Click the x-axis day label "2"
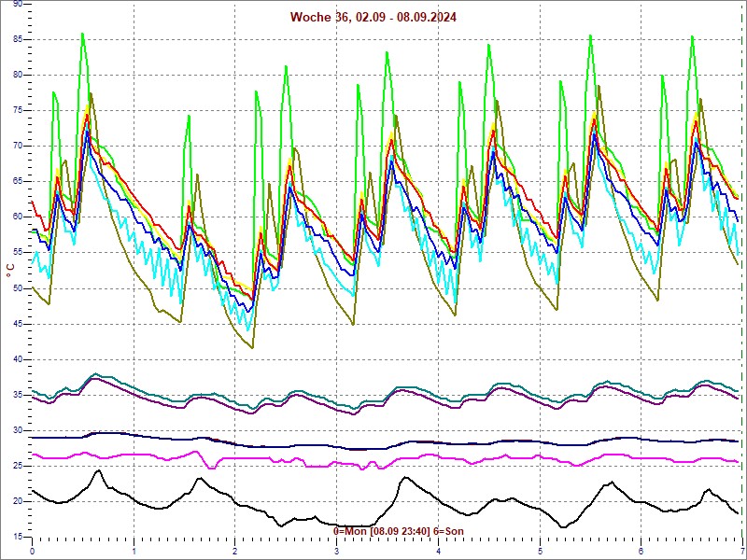This screenshot has height=560, width=747. click(x=235, y=553)
